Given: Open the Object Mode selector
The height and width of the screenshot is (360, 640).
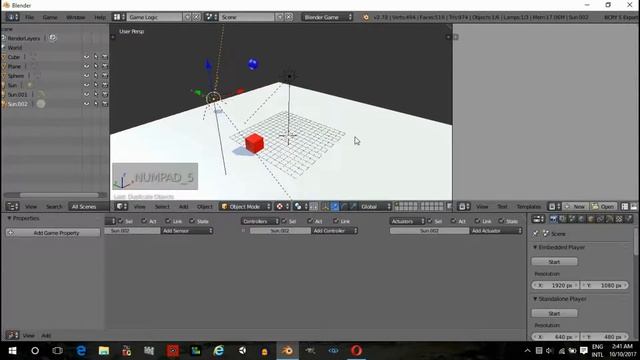Looking at the screenshot, I should click(246, 207).
